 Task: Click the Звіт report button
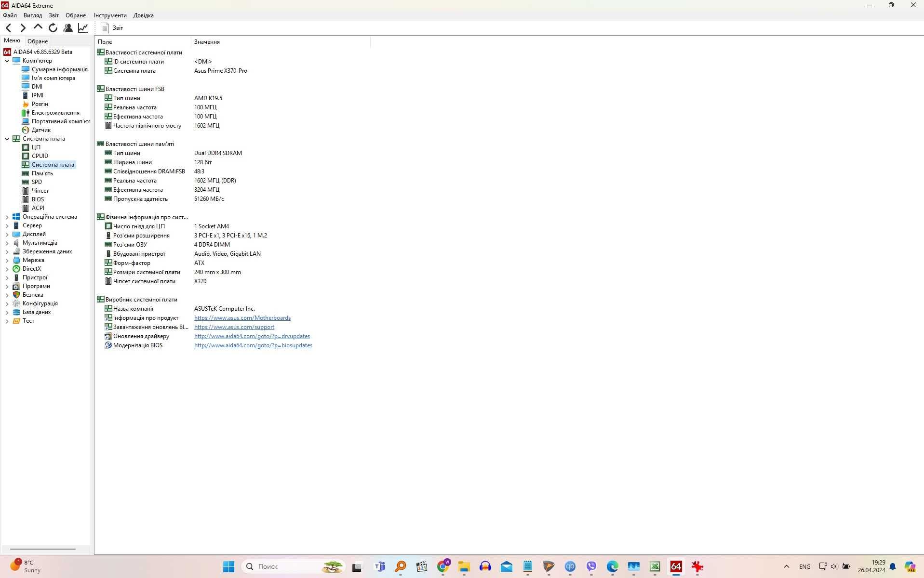(x=112, y=28)
